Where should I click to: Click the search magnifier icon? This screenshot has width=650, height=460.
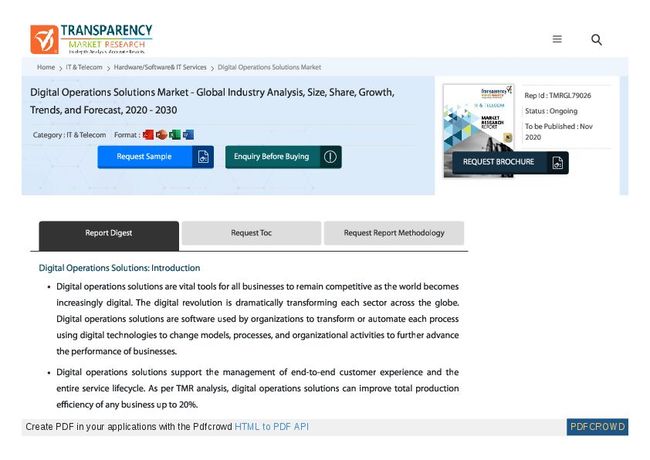click(596, 39)
